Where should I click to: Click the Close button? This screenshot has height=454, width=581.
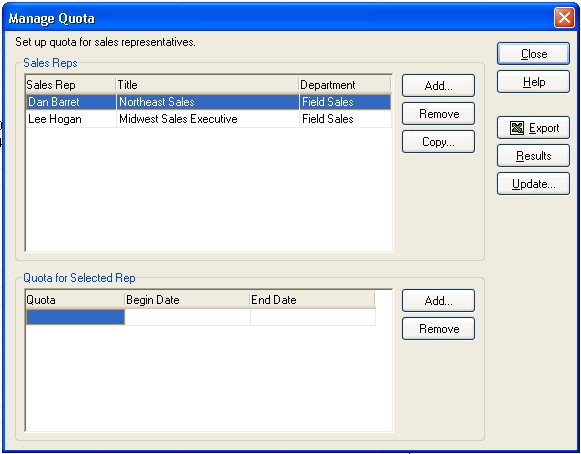pyautogui.click(x=533, y=54)
